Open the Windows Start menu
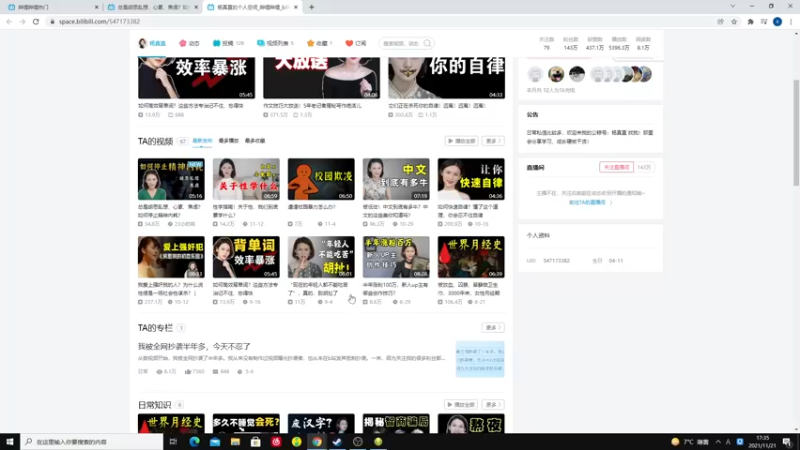Image resolution: width=800 pixels, height=450 pixels. click(x=10, y=441)
